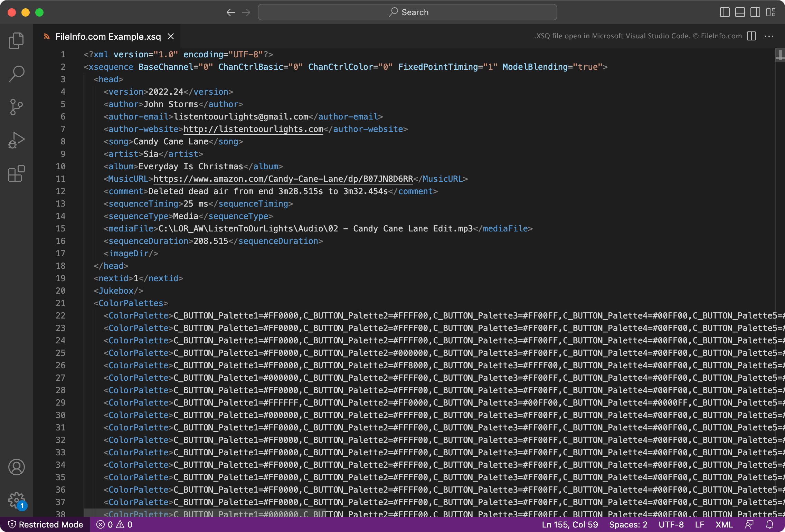Open UTF-8 encoding selector
The height and width of the screenshot is (532, 785).
pos(671,524)
